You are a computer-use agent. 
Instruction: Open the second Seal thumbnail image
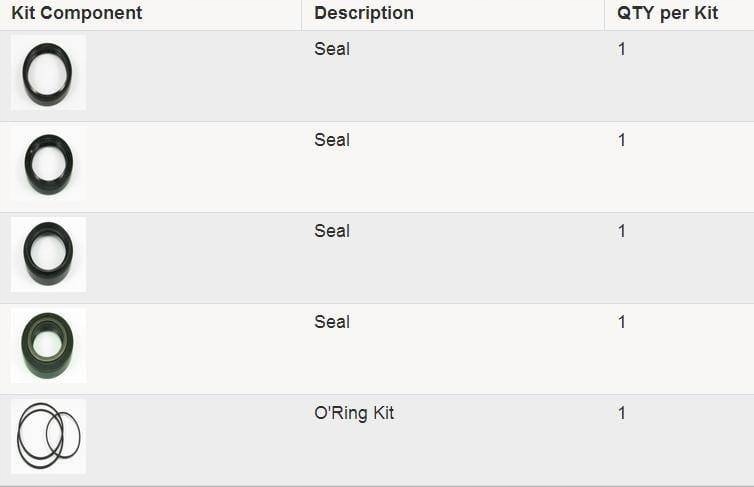[49, 163]
